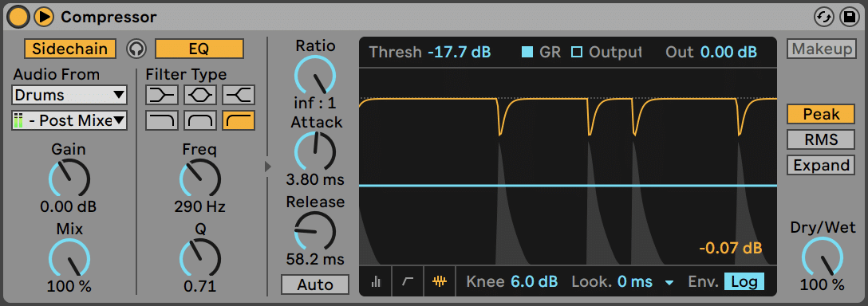Screen dimensions: 868x306
Task: Select the peak bell filter type
Action: point(199,95)
